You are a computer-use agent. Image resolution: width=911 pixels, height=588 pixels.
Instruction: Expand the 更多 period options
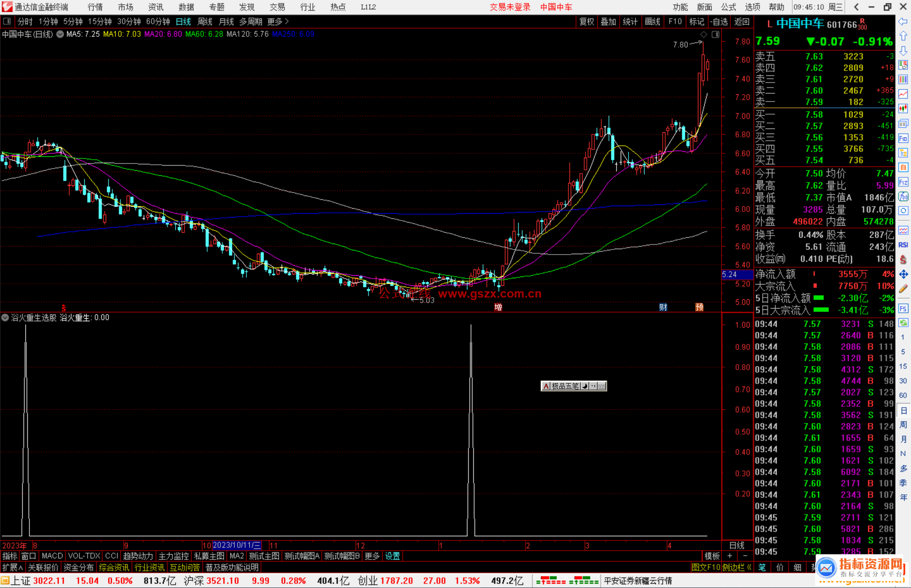tap(278, 21)
